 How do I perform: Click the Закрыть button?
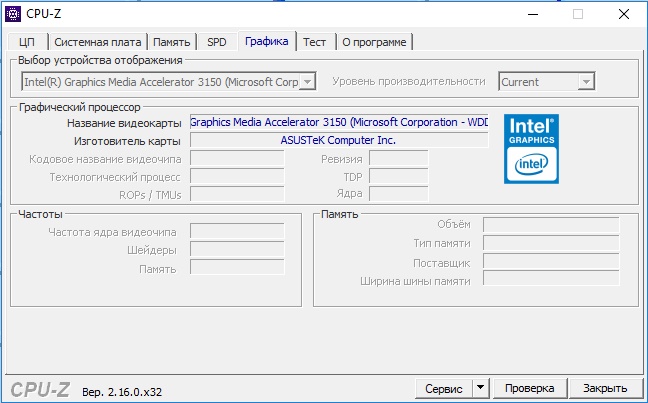click(x=605, y=389)
